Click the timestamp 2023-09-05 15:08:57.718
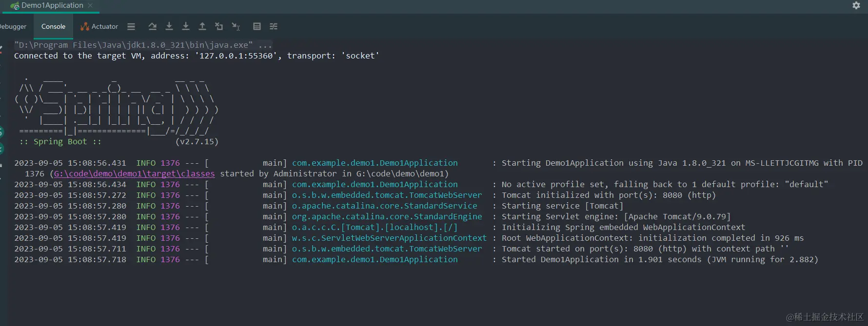The height and width of the screenshot is (326, 868). click(x=70, y=259)
